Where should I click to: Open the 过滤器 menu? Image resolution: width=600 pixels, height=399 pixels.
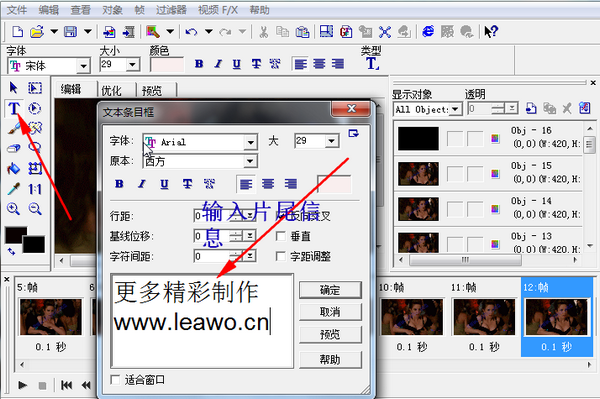point(171,10)
